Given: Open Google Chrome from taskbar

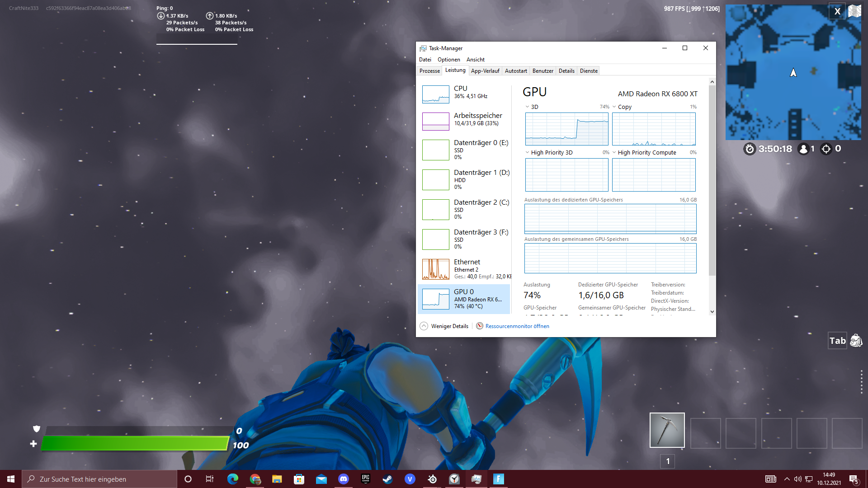Looking at the screenshot, I should click(255, 479).
